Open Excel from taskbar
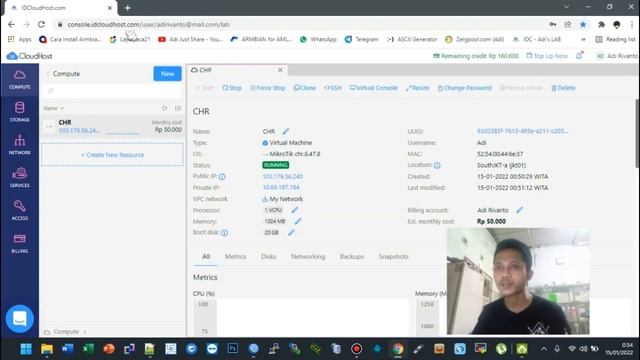Viewport: 640px width, 360px height. (x=88, y=349)
